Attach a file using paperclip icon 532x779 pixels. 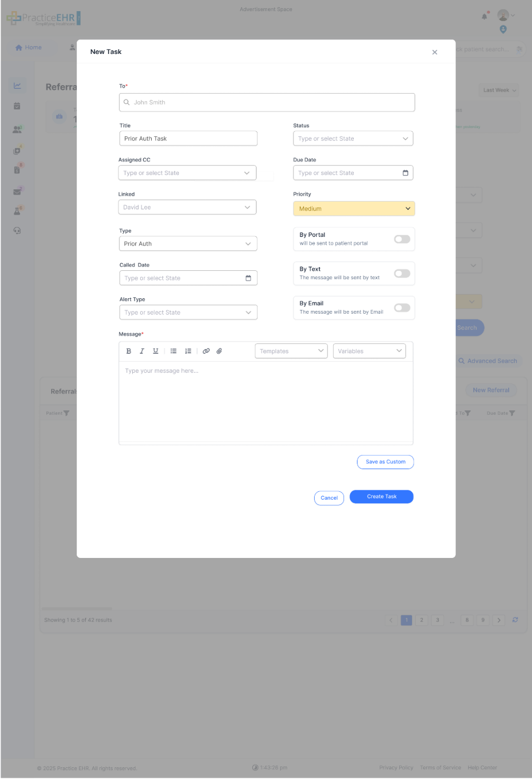[x=219, y=351]
